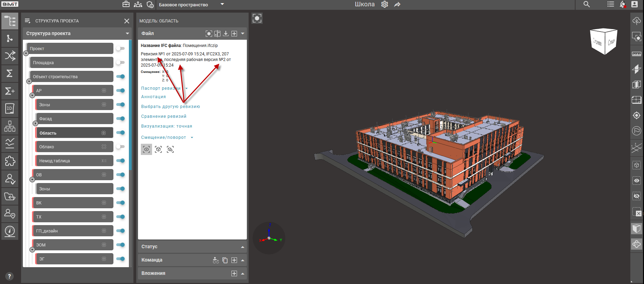Viewport: 644px width, 284px height.
Task: Click the fit-to-view icon in viewport corner
Action: point(257,19)
